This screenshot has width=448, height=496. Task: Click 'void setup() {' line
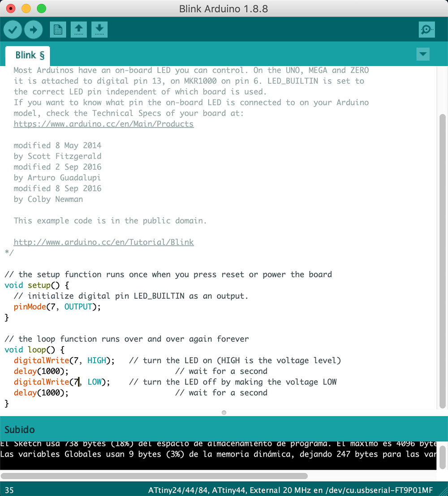coord(37,285)
